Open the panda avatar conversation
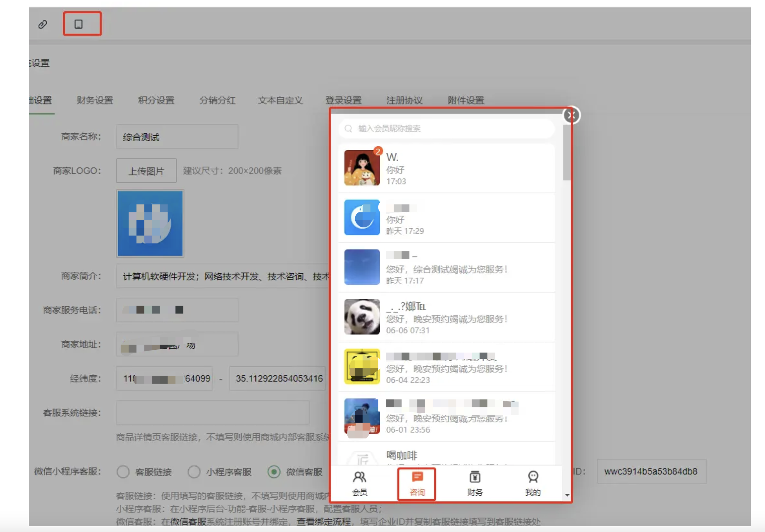The width and height of the screenshot is (765, 532). pyautogui.click(x=362, y=317)
